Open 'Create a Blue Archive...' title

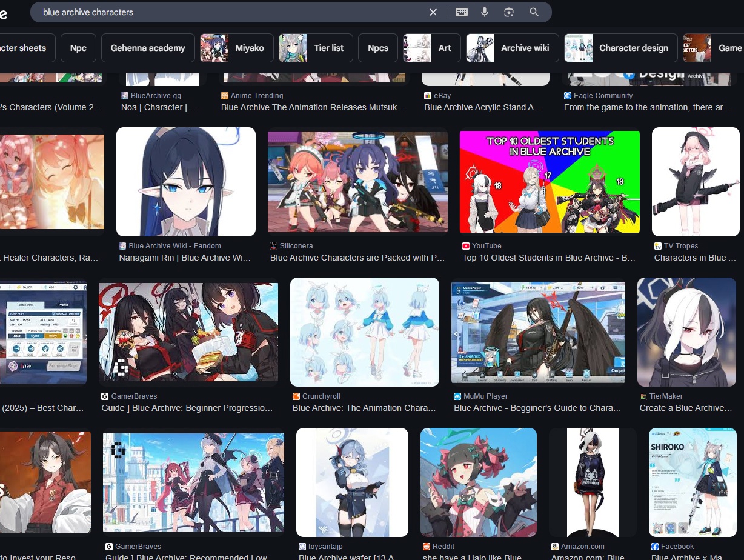686,408
